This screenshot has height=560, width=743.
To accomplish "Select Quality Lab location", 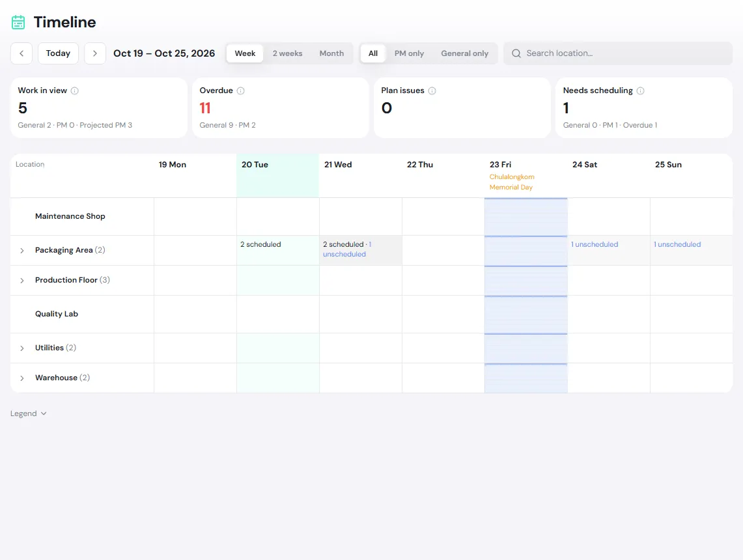I will (x=57, y=314).
